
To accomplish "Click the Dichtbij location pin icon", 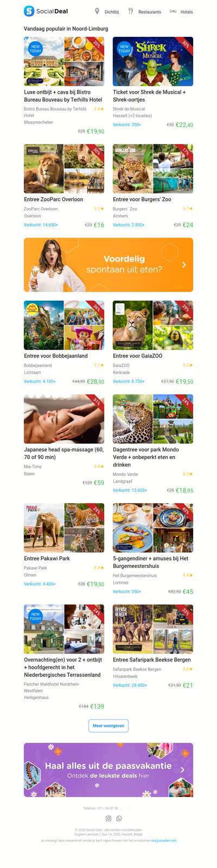I will (x=97, y=11).
